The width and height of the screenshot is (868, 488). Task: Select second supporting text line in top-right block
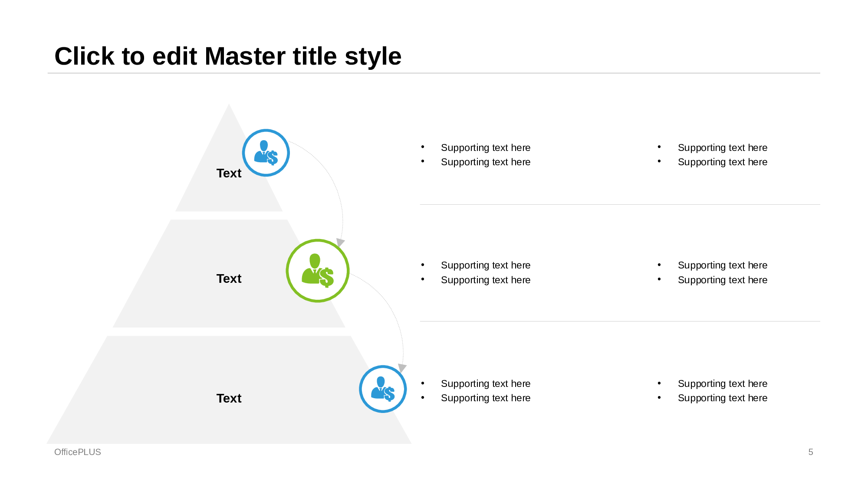(722, 162)
